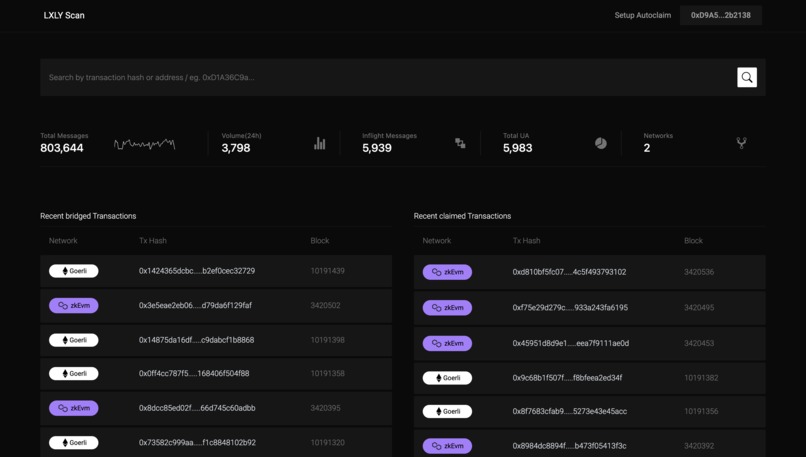Open claimed tx 0x9c68b1f507f....f8bfeea2ed34f
Viewport: 806px width, 457px height.
tap(567, 378)
